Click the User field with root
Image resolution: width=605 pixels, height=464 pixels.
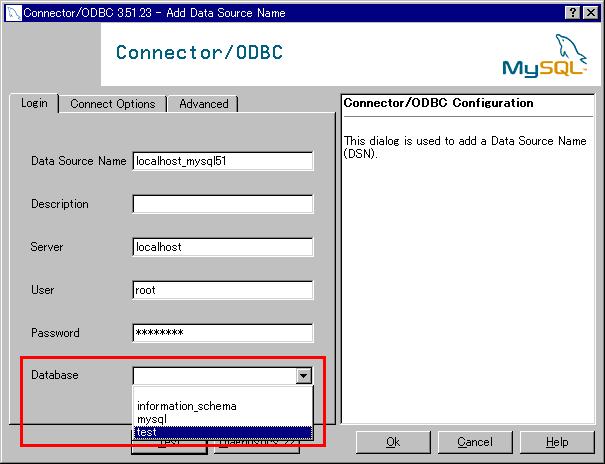223,290
